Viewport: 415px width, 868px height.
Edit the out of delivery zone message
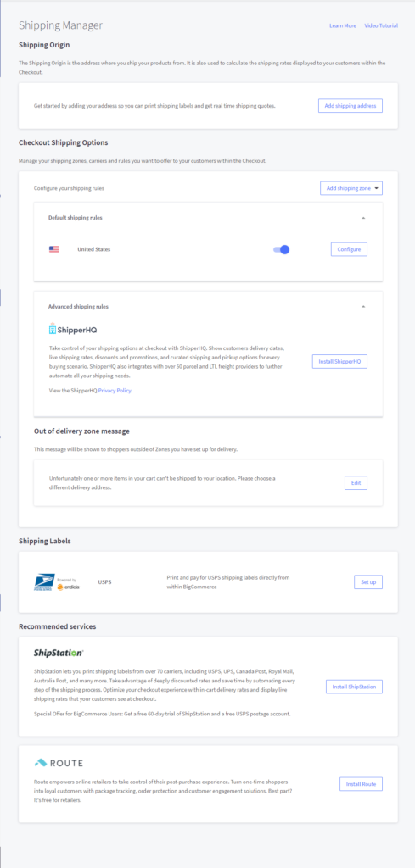click(356, 482)
